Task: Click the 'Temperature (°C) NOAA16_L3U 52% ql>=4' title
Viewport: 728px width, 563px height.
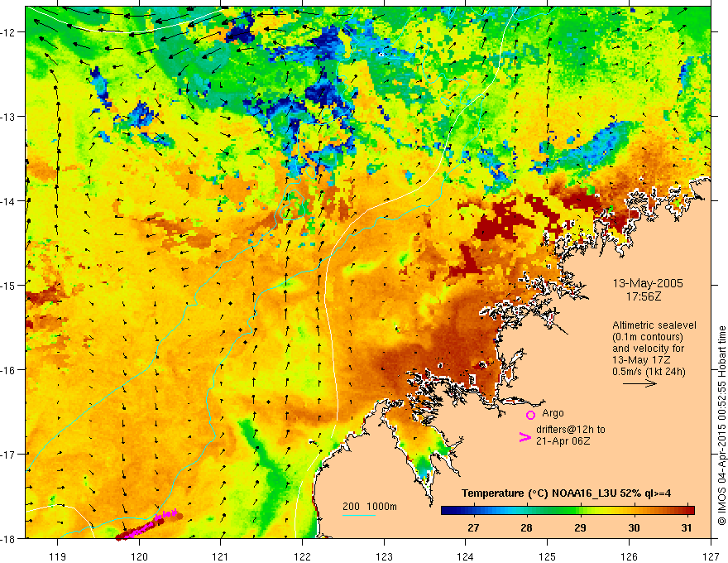Action: click(x=566, y=493)
